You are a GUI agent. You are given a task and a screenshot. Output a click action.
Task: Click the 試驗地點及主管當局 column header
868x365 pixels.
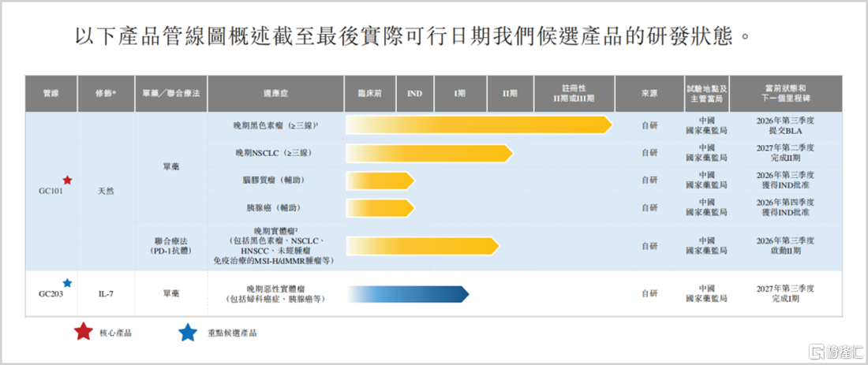[x=706, y=94]
